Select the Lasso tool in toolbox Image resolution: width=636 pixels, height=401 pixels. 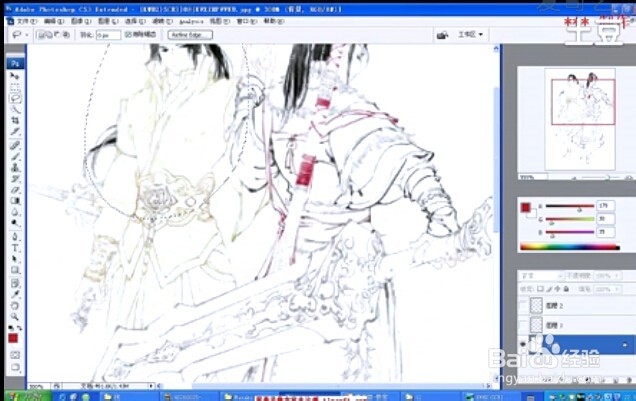pos(15,98)
